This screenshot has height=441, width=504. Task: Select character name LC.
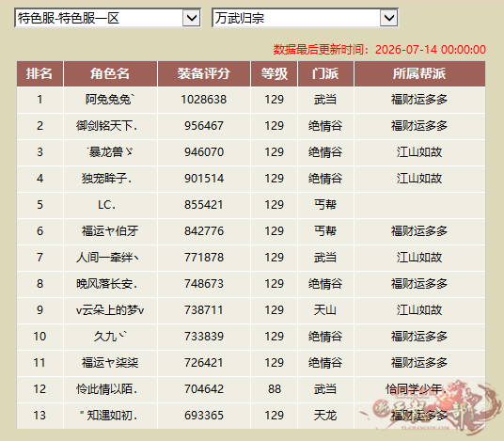106,205
